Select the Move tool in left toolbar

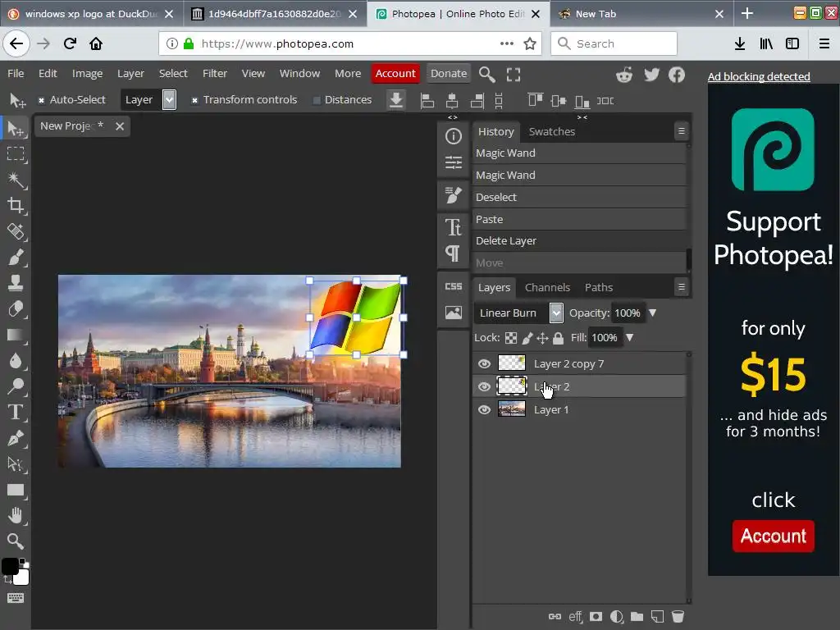(16, 129)
